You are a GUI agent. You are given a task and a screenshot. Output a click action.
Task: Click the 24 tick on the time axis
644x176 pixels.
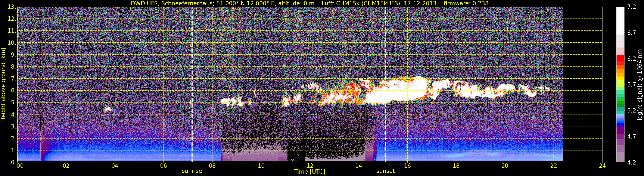[x=602, y=166]
